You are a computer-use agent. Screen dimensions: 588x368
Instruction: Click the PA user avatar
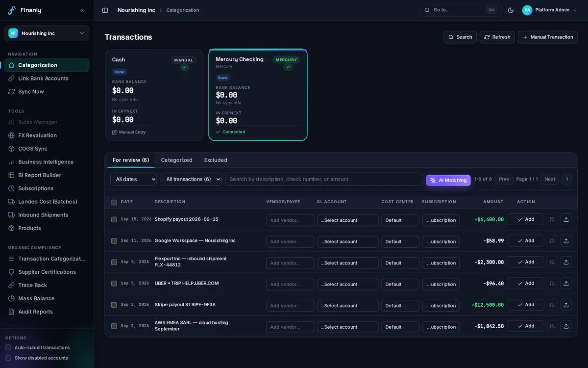(527, 10)
